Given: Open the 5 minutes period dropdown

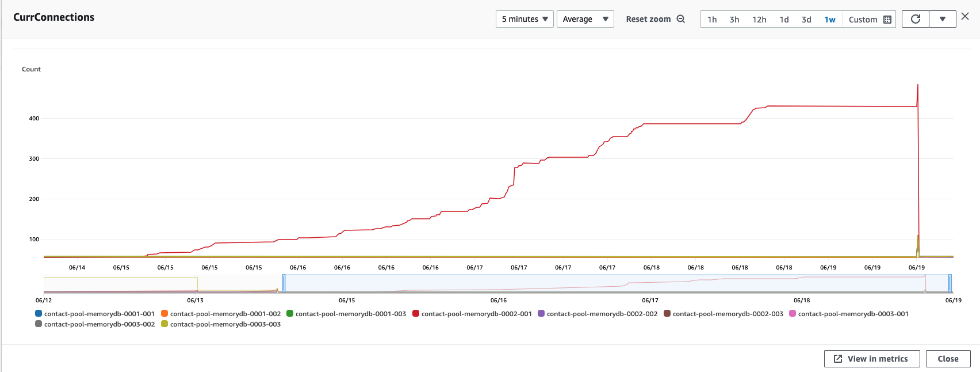Looking at the screenshot, I should tap(525, 19).
